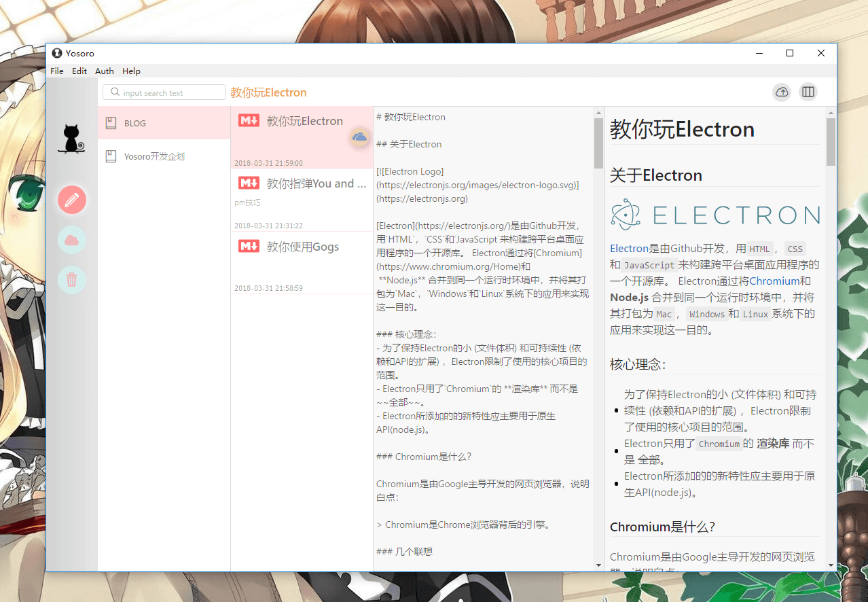Viewport: 868px width, 602px height.
Task: Click the preview pane scrollbar thumb
Action: click(831, 142)
